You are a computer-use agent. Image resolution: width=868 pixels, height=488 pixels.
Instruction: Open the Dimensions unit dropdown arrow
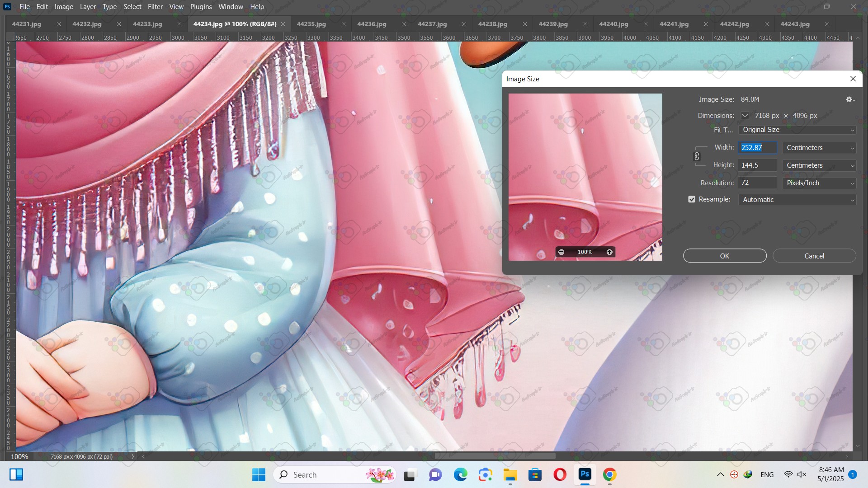745,116
